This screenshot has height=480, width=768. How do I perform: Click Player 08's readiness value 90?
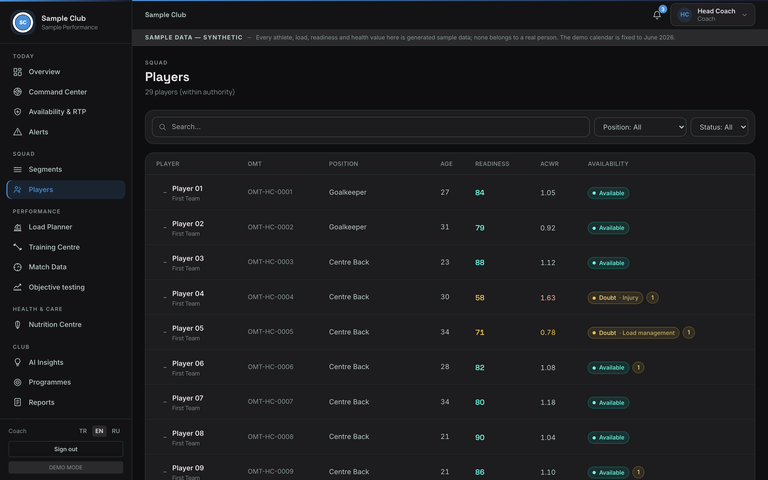point(480,437)
